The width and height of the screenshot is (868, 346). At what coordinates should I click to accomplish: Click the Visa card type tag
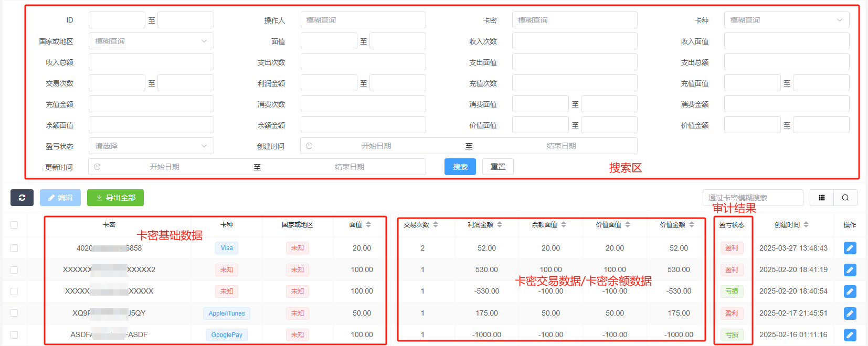point(227,248)
